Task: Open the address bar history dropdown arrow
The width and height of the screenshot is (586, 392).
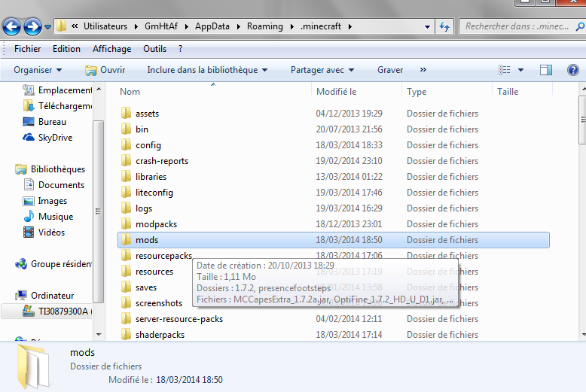Action: tap(427, 27)
